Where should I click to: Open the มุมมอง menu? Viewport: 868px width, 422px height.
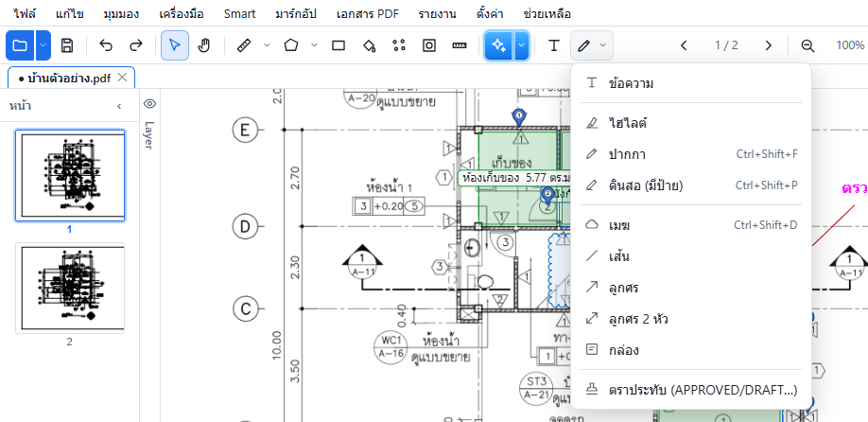pos(121,14)
